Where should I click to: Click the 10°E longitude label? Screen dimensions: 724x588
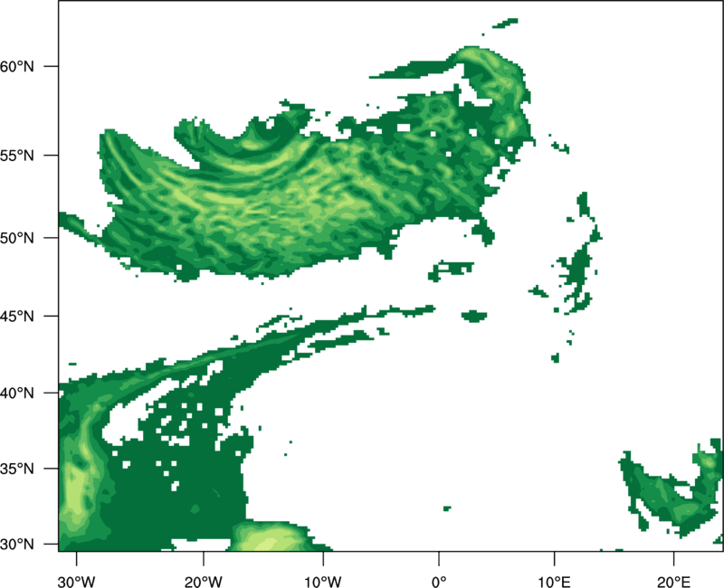coord(554,582)
